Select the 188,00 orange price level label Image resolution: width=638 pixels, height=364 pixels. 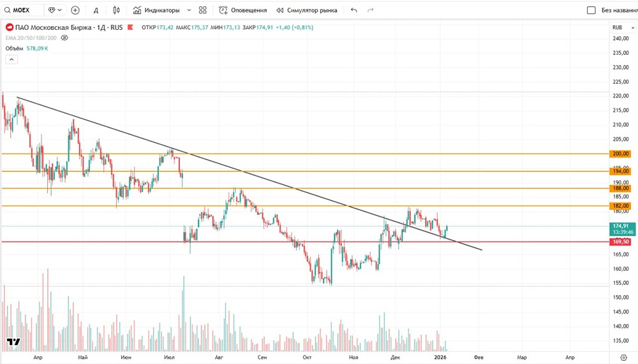coord(621,188)
